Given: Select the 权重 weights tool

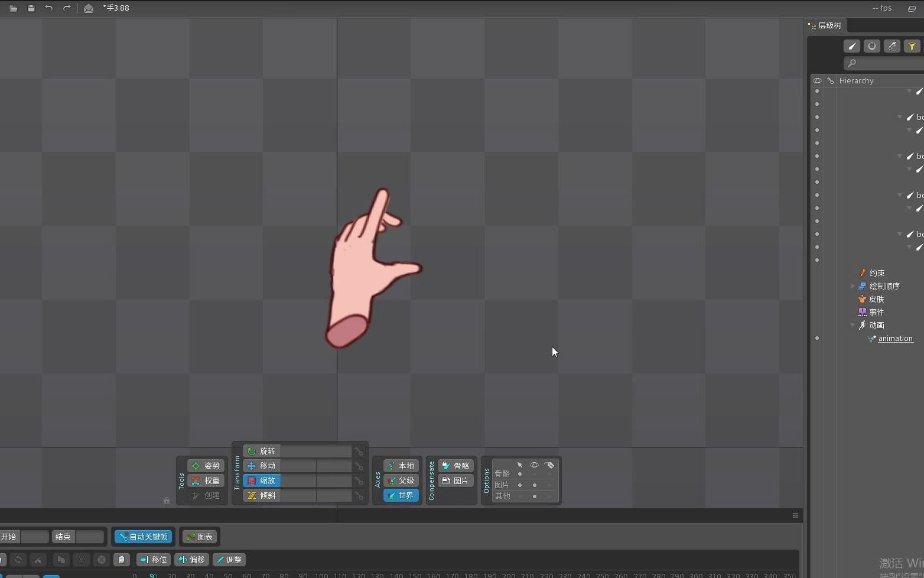Looking at the screenshot, I should pyautogui.click(x=205, y=480).
